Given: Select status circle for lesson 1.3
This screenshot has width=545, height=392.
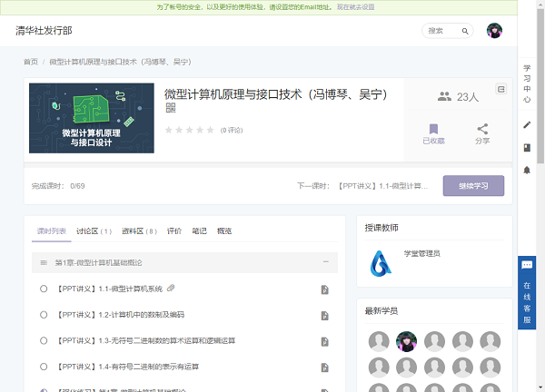Looking at the screenshot, I should [x=44, y=340].
